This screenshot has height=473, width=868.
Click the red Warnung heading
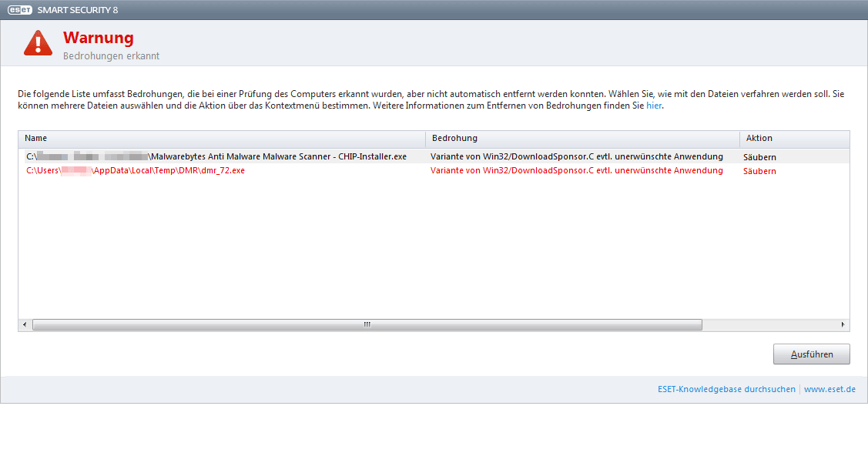(98, 38)
